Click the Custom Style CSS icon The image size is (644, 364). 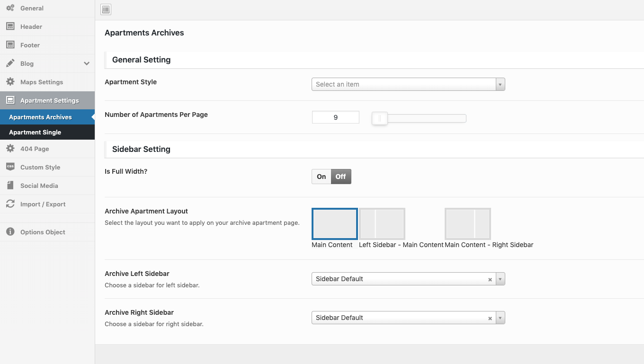[x=10, y=167]
